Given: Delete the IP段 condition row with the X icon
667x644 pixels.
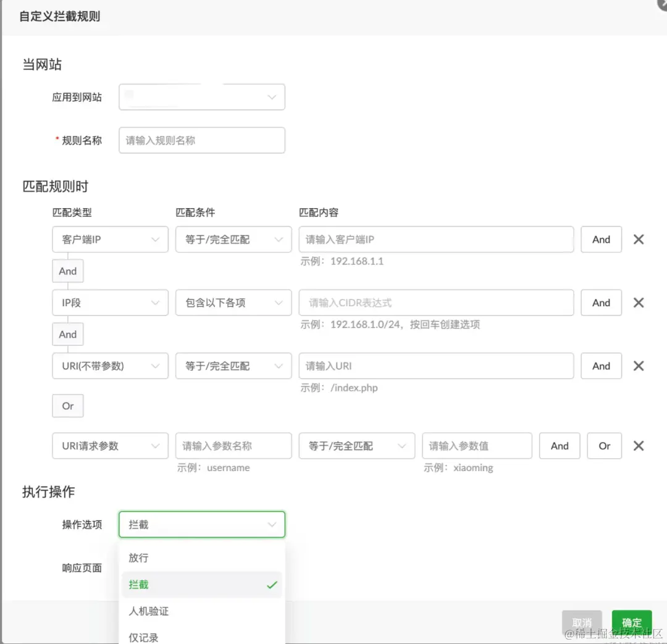Looking at the screenshot, I should coord(639,303).
